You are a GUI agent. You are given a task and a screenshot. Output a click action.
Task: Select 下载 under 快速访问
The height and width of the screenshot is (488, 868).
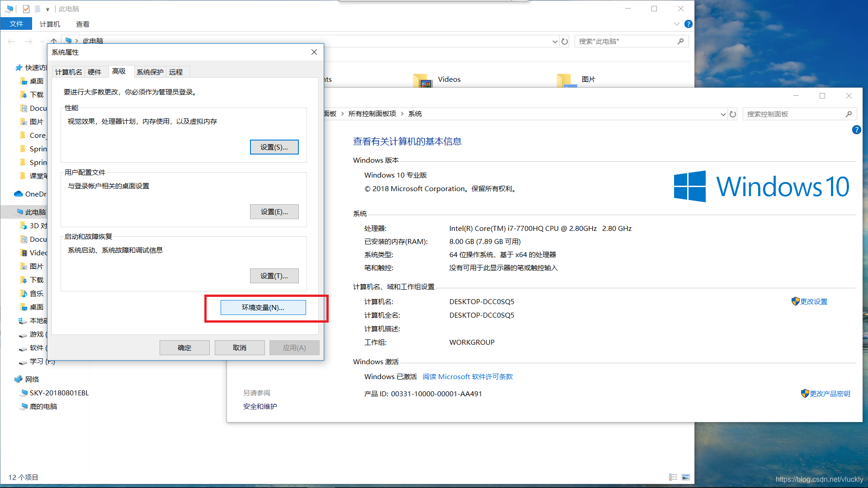point(37,95)
